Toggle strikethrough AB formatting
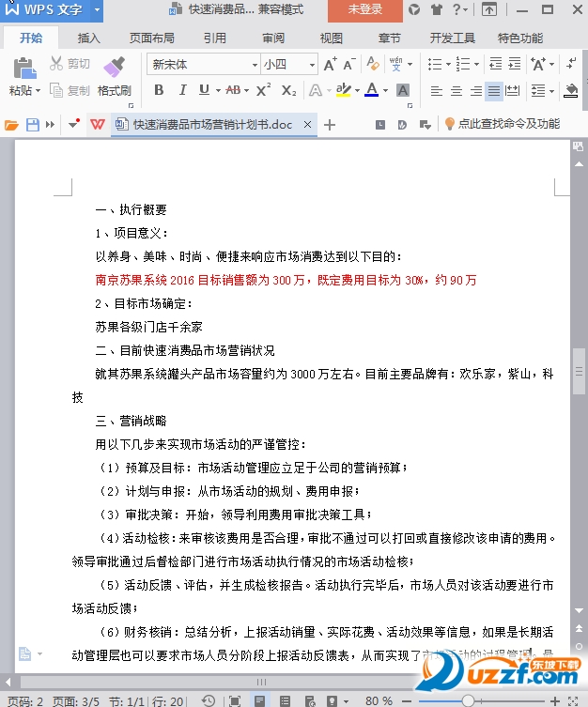This screenshot has width=588, height=707. pyautogui.click(x=233, y=90)
